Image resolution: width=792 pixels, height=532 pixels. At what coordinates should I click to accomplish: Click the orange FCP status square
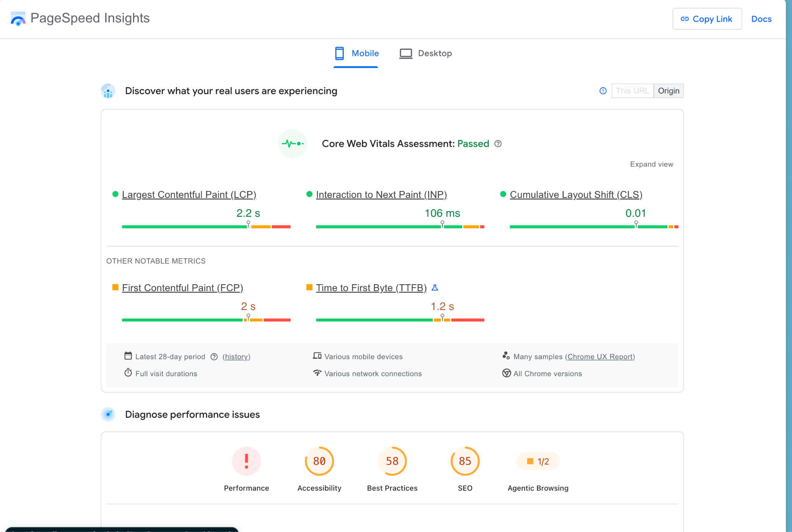tap(115, 287)
